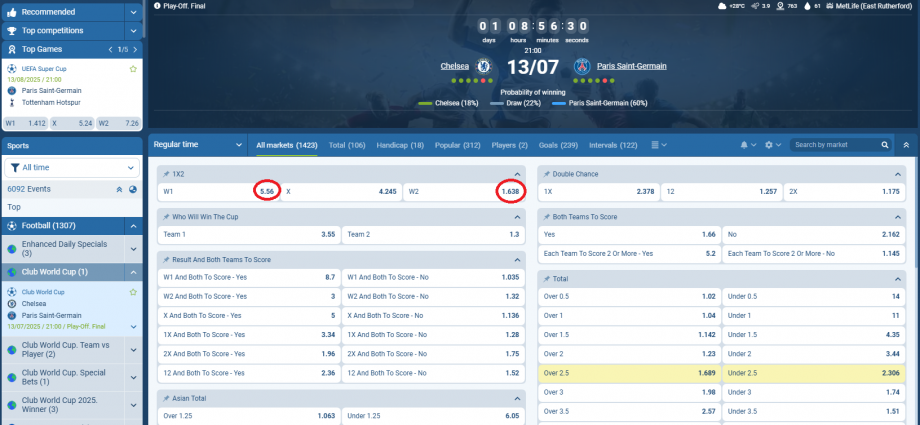
Task: Collapse all sports with double-chevron beside 6092 Events
Action: tap(119, 189)
